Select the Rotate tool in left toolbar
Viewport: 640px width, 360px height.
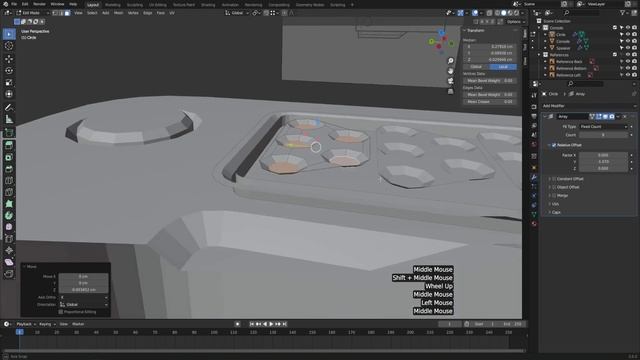[x=9, y=71]
